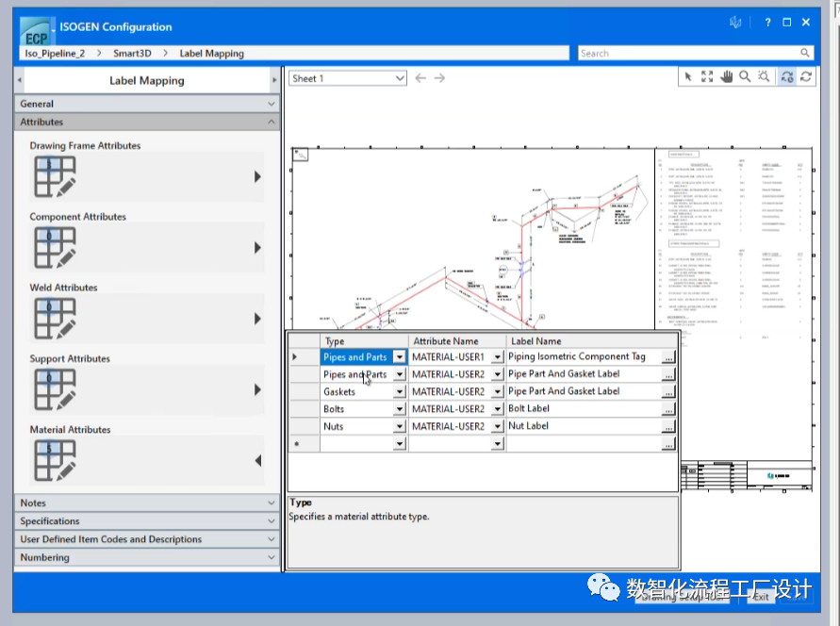Image resolution: width=840 pixels, height=626 pixels.
Task: Expand Component Attributes with its arrow
Action: click(257, 247)
